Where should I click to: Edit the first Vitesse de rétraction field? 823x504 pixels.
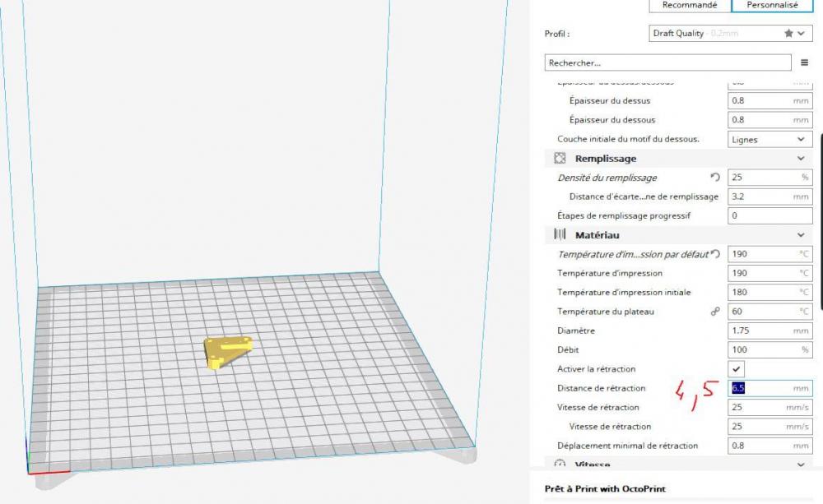(770, 407)
